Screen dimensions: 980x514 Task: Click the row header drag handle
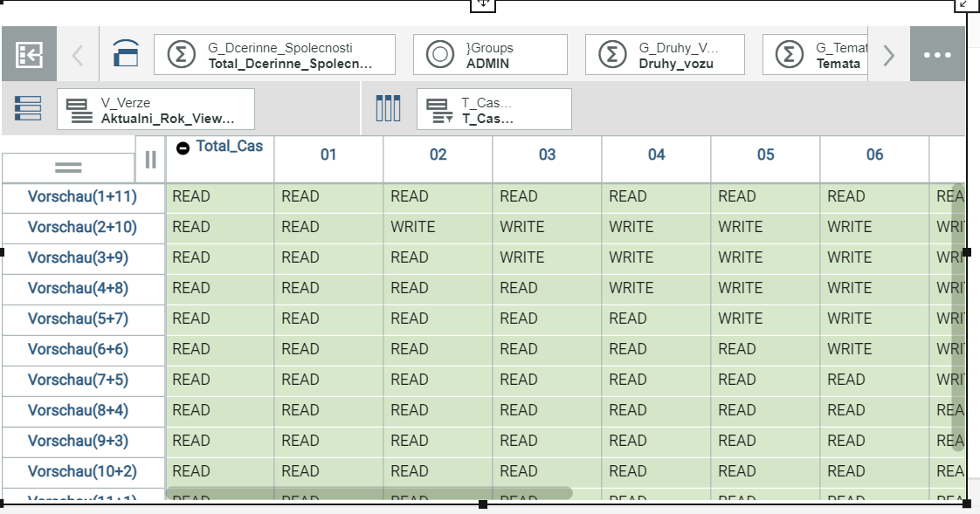coord(68,168)
